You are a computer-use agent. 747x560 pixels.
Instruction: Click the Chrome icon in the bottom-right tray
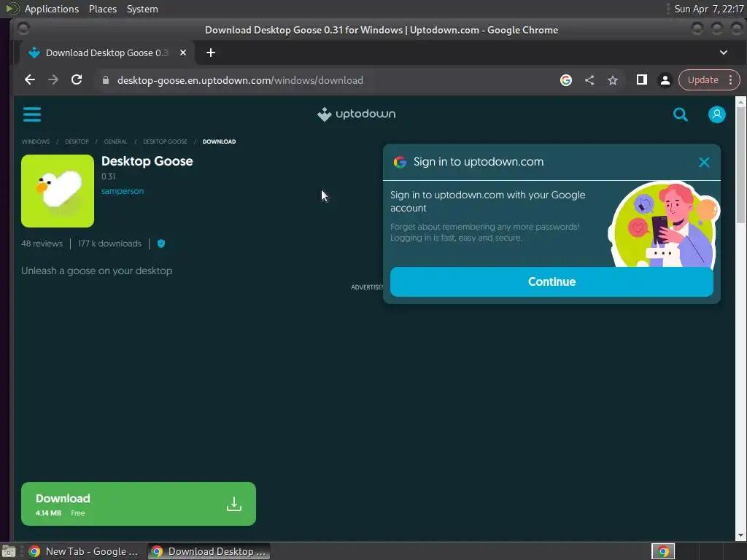pyautogui.click(x=663, y=551)
